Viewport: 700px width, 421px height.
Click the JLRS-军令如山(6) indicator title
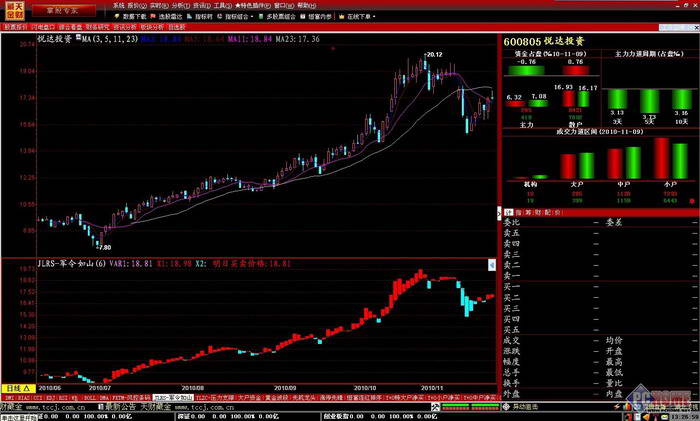click(x=71, y=264)
